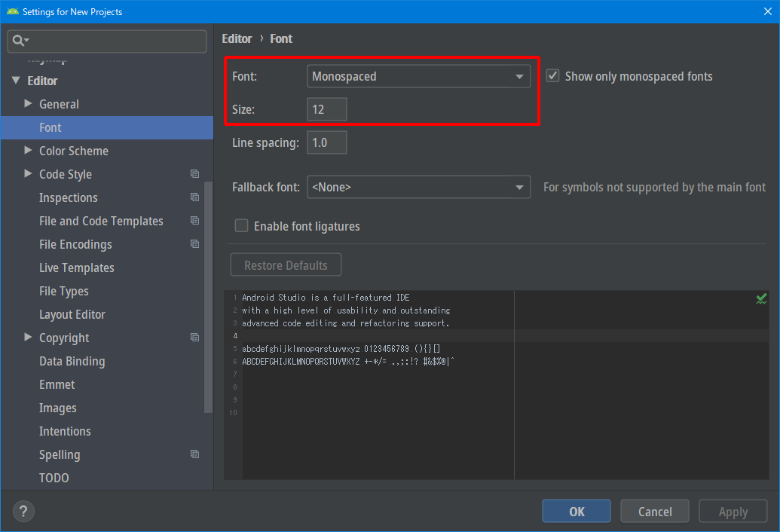Open Images settings

coord(58,408)
